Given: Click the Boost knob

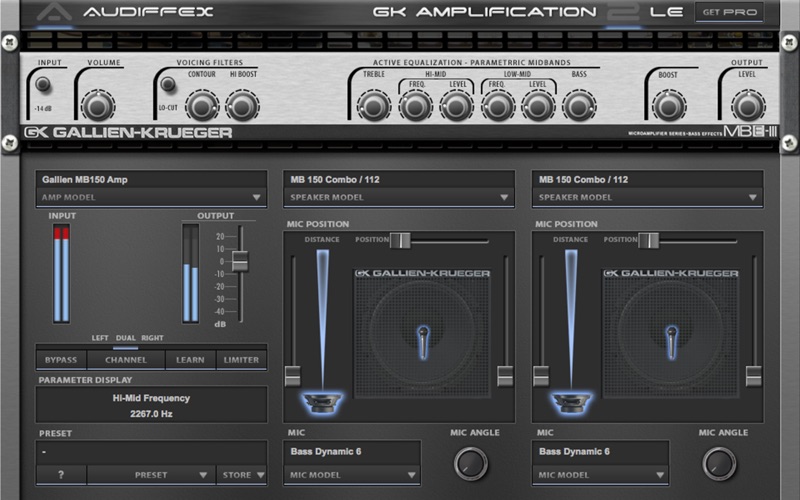Looking at the screenshot, I should coord(667,106).
